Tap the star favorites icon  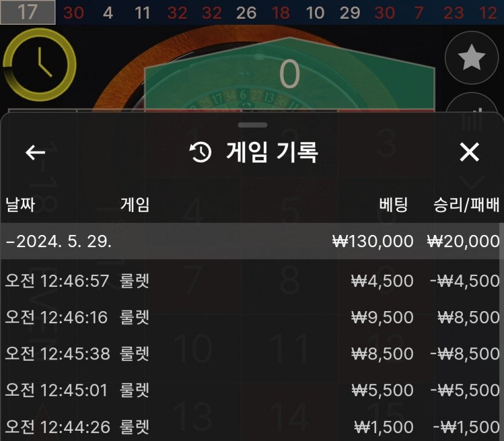pos(471,58)
